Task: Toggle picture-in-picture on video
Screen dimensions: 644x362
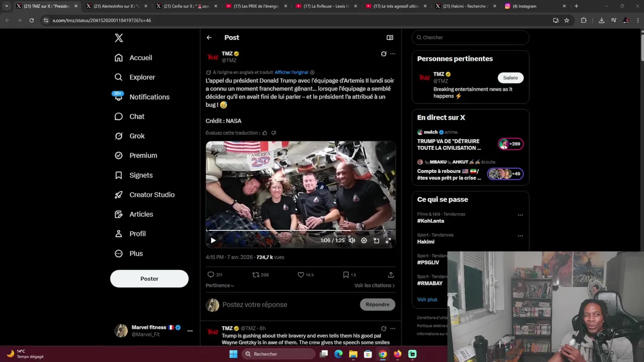Action: 376,241
